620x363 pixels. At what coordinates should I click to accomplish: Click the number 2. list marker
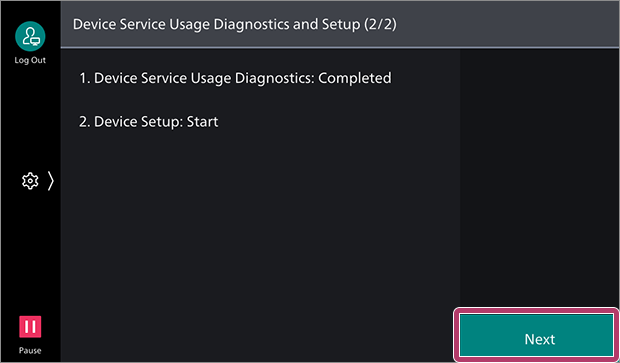(85, 121)
